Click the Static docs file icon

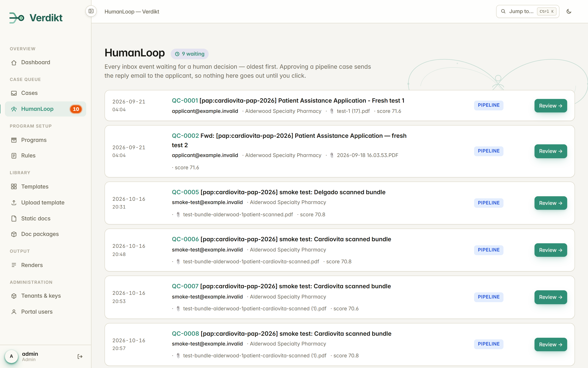[14, 219]
